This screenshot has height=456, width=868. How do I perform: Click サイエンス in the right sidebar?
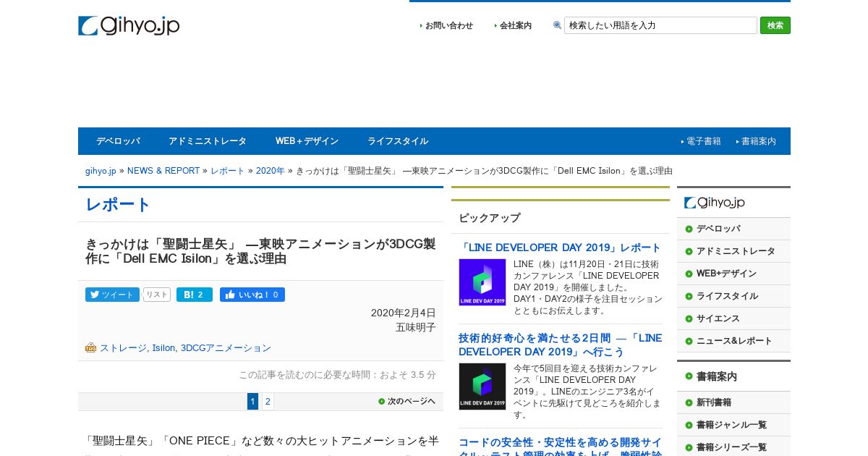point(718,318)
